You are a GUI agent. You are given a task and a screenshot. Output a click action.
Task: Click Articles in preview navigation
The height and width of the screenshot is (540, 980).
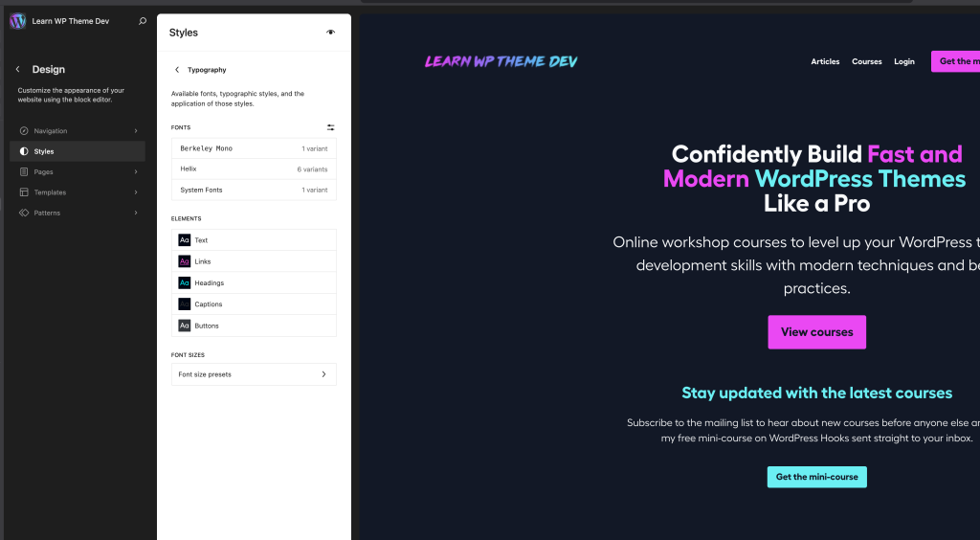825,61
